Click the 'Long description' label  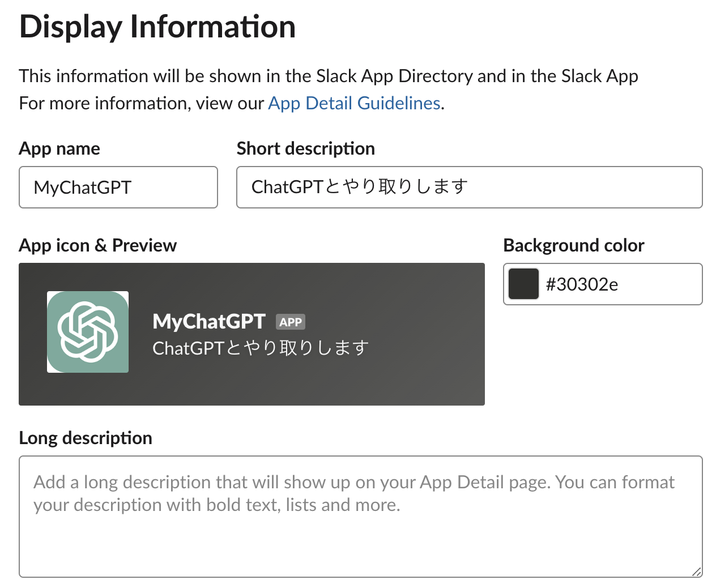click(86, 438)
